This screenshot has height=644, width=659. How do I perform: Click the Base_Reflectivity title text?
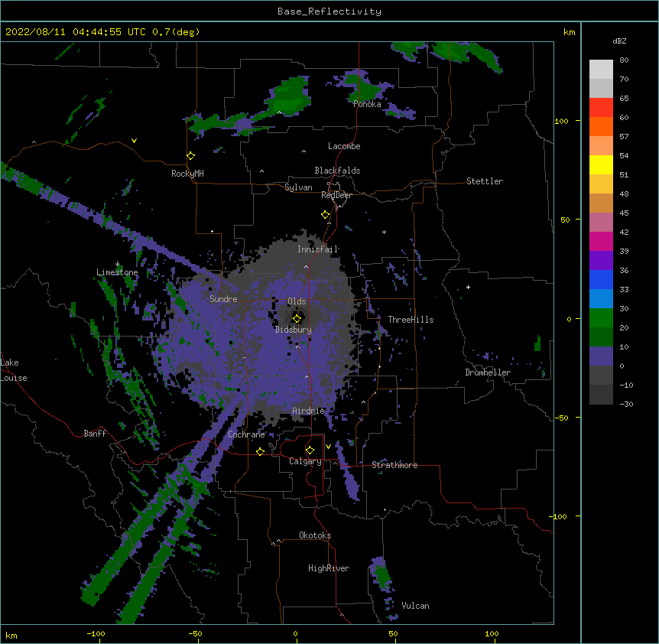[x=329, y=11]
